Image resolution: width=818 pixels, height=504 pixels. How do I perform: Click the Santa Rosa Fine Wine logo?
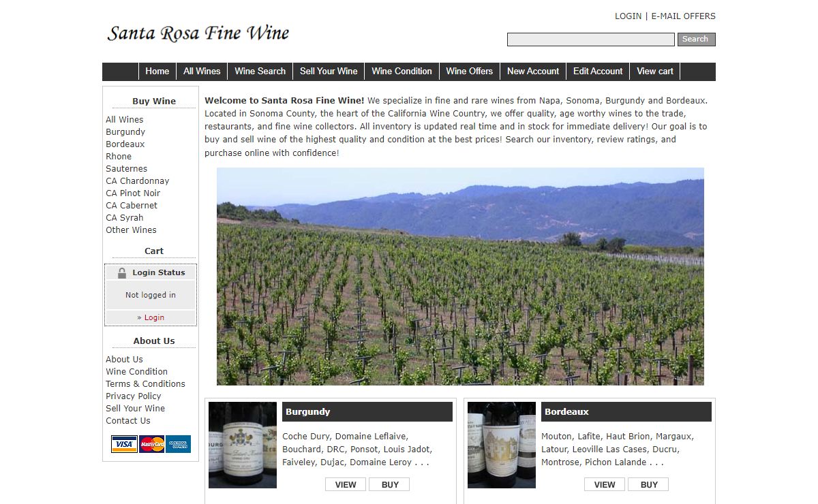(x=198, y=33)
